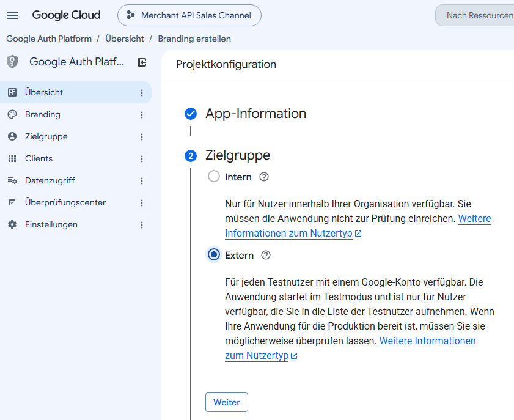Click the Datenzugriff list-settings icon
The width and height of the screenshot is (514, 420).
point(12,180)
